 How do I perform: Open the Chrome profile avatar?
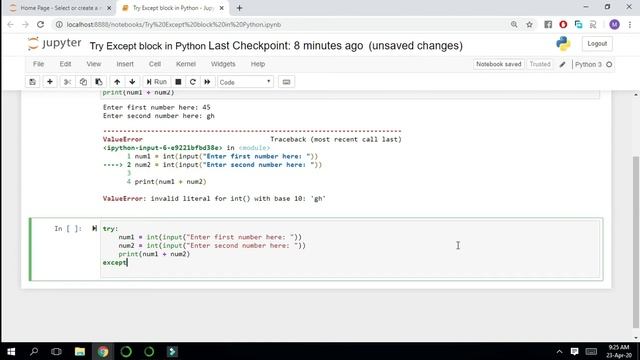pos(614,24)
